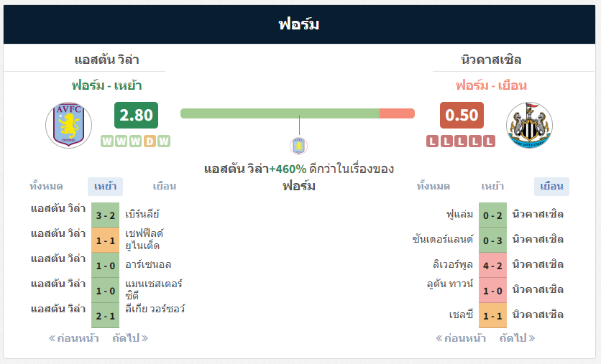Select Newcastle's เยือน tab

551,187
